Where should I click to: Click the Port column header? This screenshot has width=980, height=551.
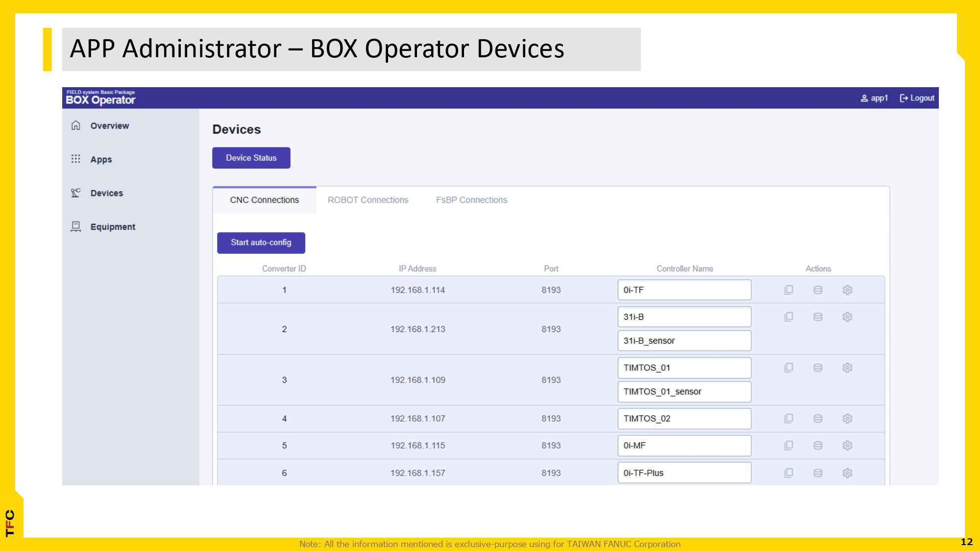pyautogui.click(x=551, y=269)
